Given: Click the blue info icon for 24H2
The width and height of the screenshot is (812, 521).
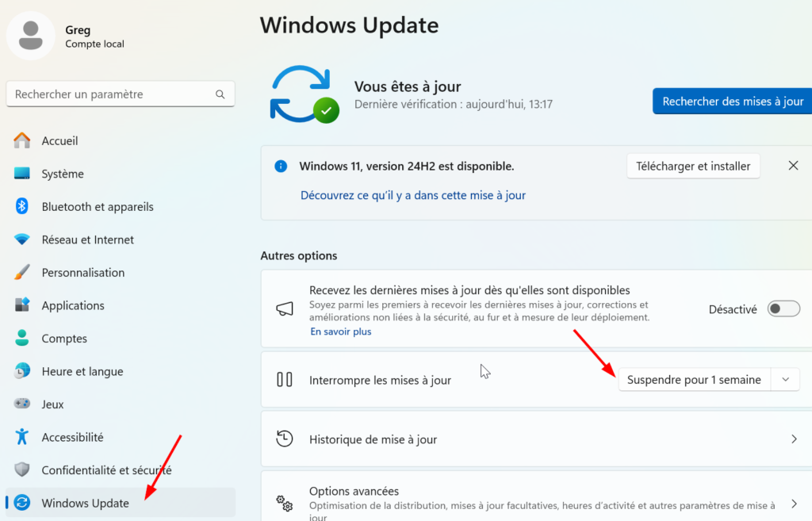Looking at the screenshot, I should [281, 167].
